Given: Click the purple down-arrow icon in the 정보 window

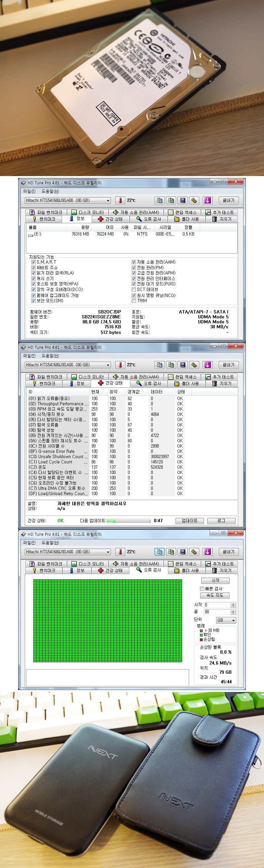Looking at the screenshot, I should coord(208,200).
